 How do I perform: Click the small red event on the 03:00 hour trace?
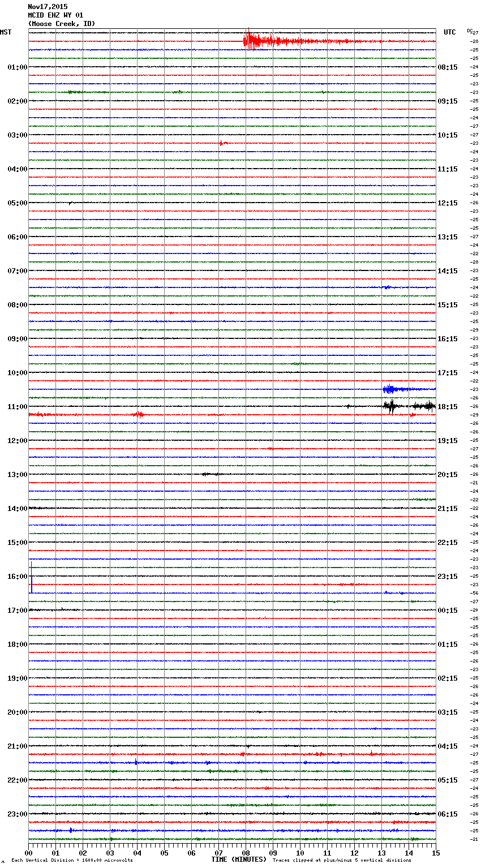click(223, 143)
